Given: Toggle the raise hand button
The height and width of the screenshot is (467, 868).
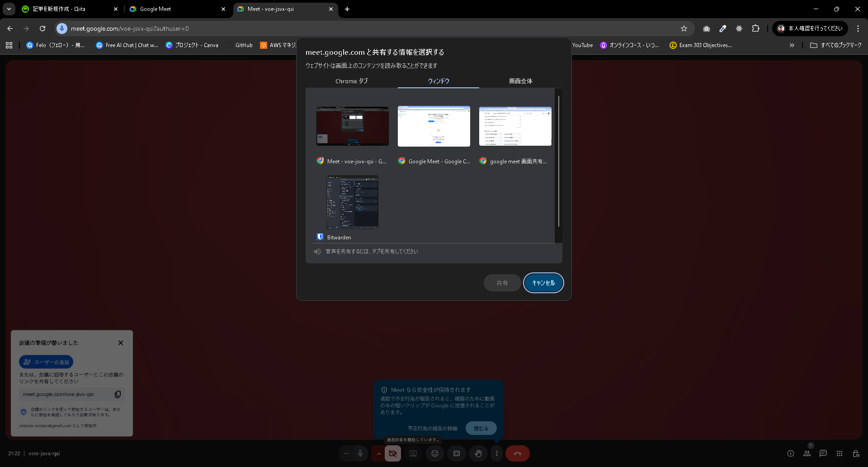Looking at the screenshot, I should 478,453.
